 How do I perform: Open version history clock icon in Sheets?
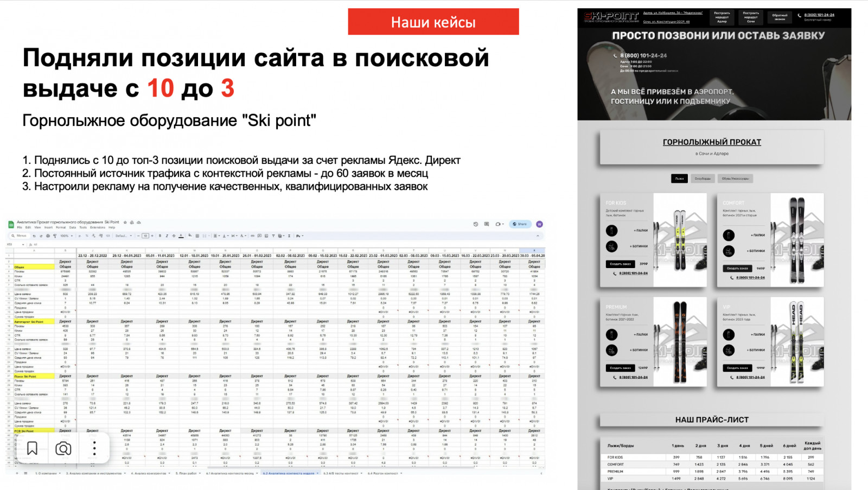(x=476, y=224)
